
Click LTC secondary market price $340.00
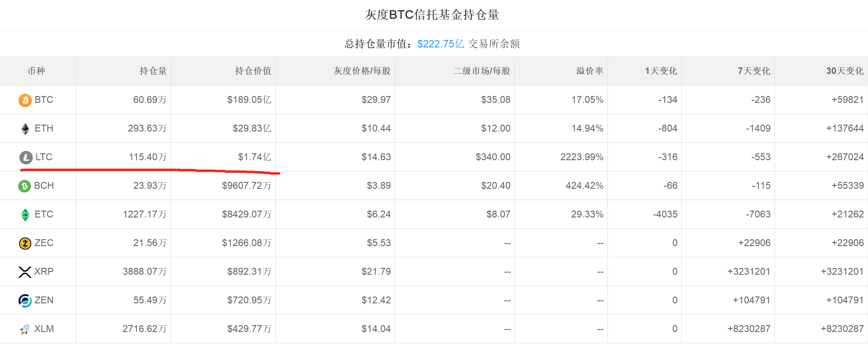click(x=493, y=157)
